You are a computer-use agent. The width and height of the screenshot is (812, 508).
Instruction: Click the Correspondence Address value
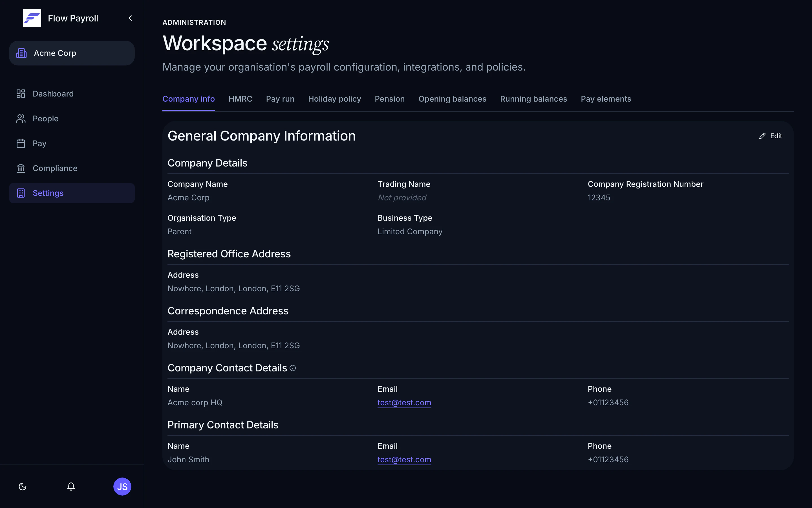(233, 346)
